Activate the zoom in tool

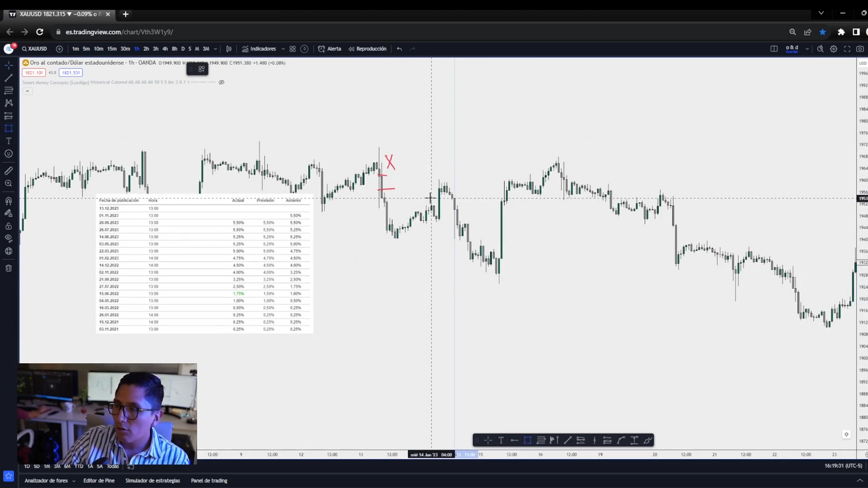(x=8, y=184)
